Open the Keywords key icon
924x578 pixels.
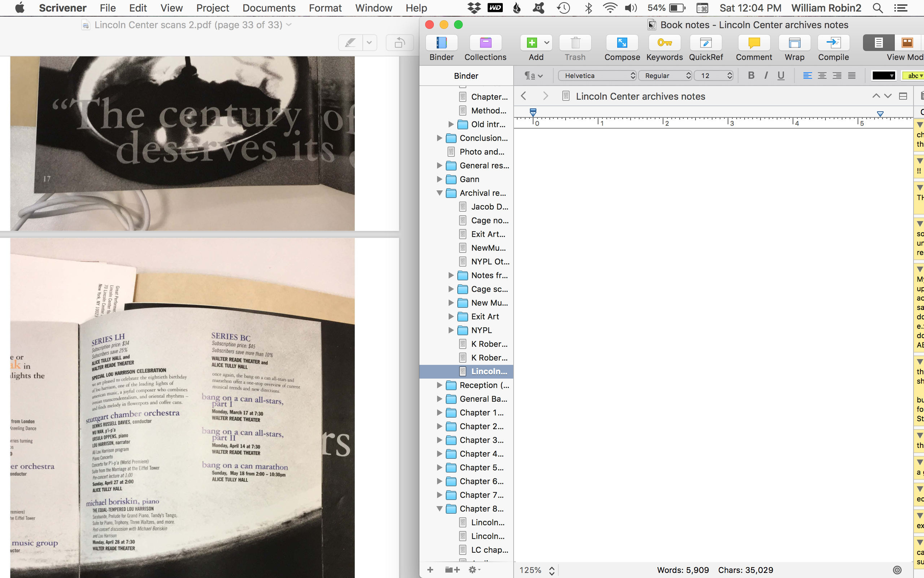pos(664,43)
